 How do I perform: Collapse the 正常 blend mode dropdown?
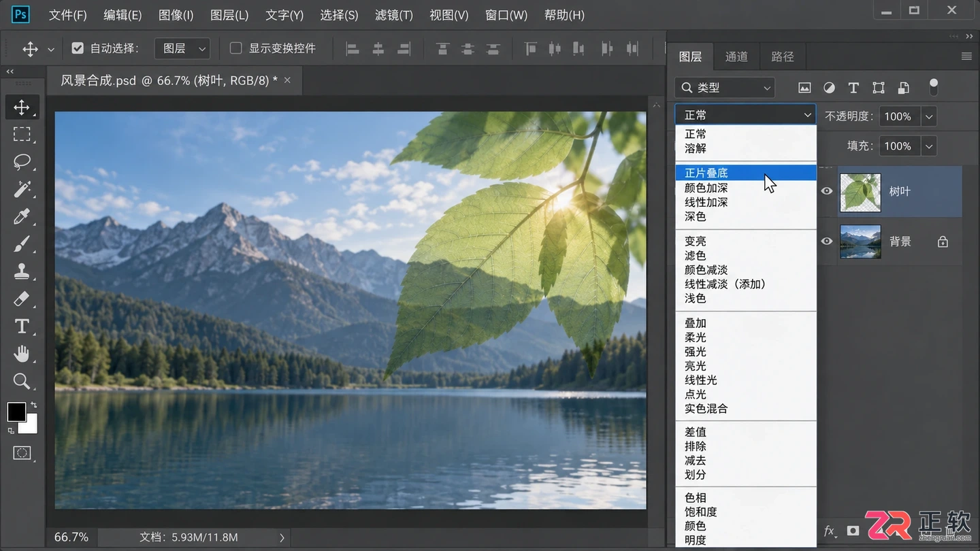(746, 115)
